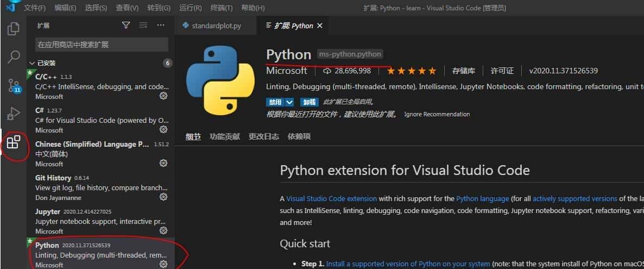Open Install a supported version of Python link

point(408,264)
